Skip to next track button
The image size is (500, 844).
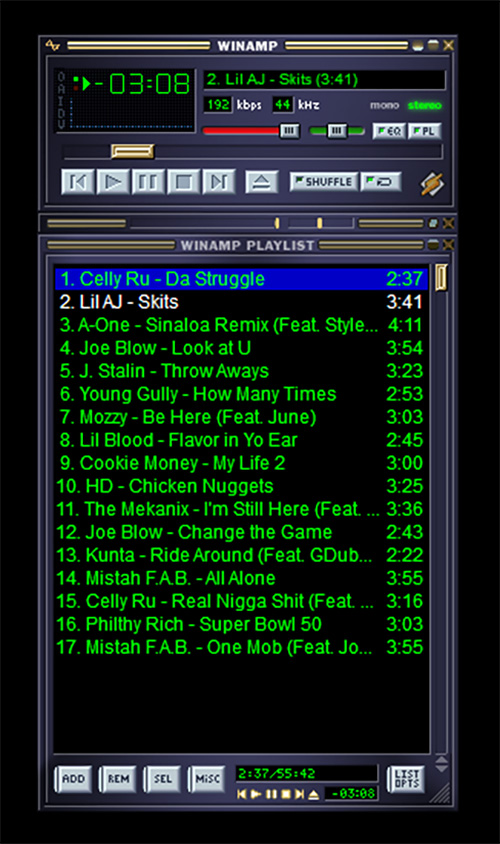click(x=219, y=182)
